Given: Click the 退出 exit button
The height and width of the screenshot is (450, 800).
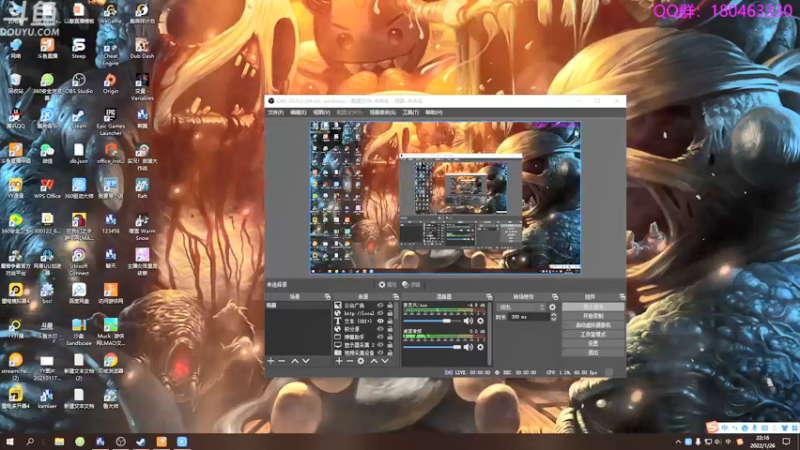Looking at the screenshot, I should click(593, 353).
